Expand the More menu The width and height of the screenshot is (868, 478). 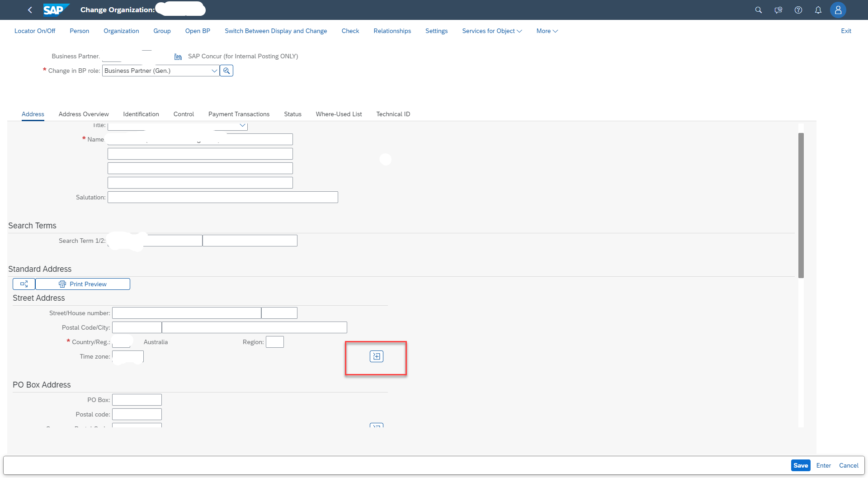[547, 31]
